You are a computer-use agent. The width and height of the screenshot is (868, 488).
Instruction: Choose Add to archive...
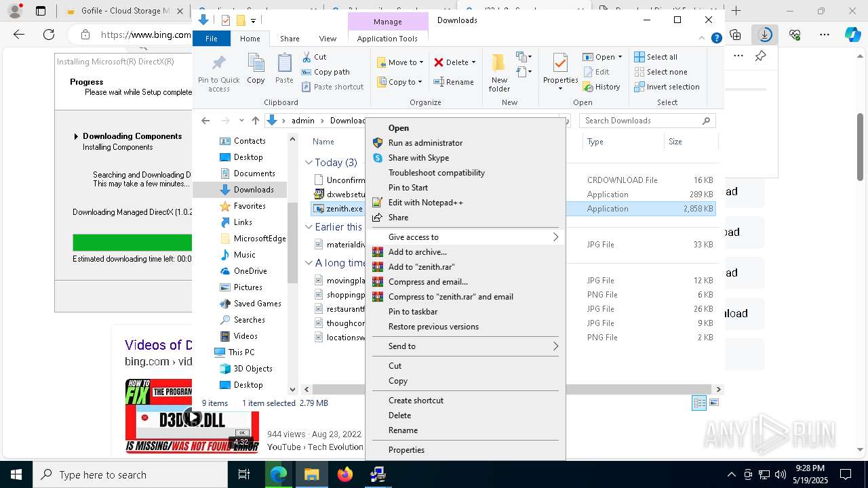tap(418, 252)
